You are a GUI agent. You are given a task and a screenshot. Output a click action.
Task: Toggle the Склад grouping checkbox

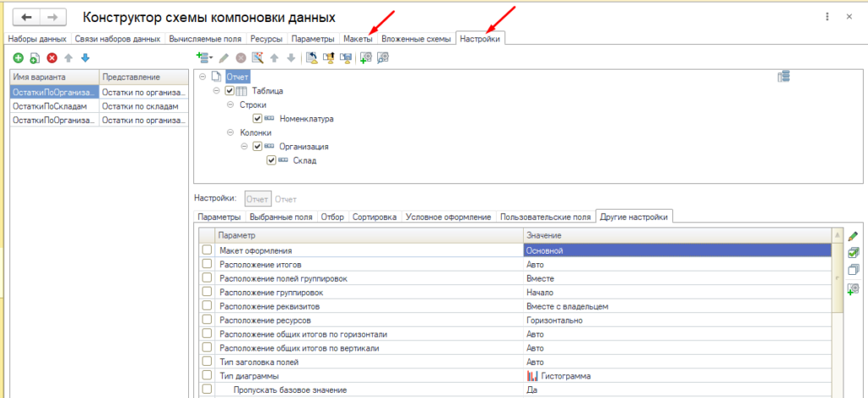(x=271, y=160)
